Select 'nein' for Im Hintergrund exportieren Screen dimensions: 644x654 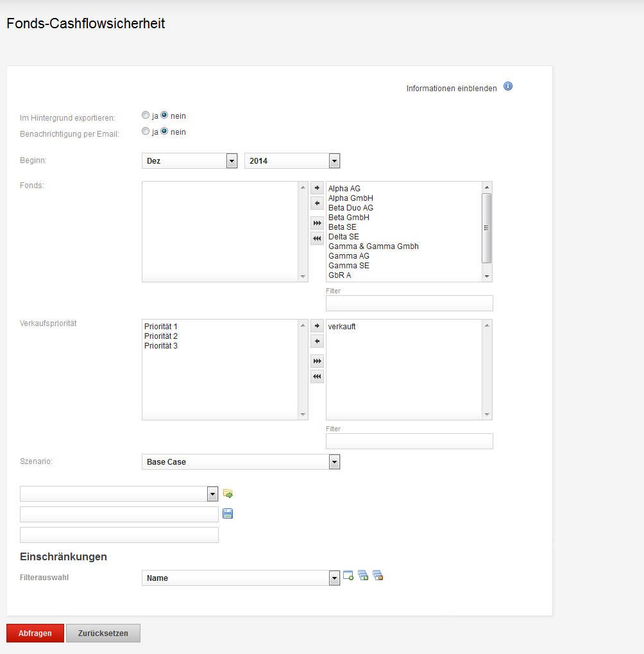tap(164, 115)
